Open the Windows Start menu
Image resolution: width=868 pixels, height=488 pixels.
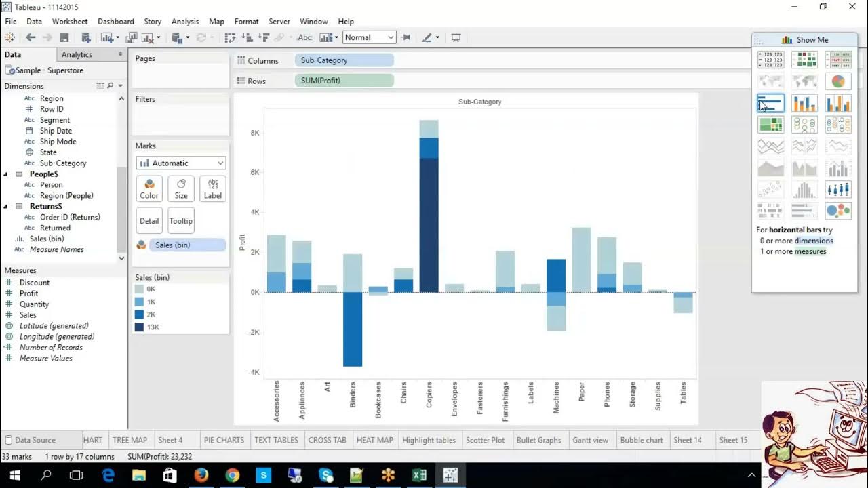[15, 475]
